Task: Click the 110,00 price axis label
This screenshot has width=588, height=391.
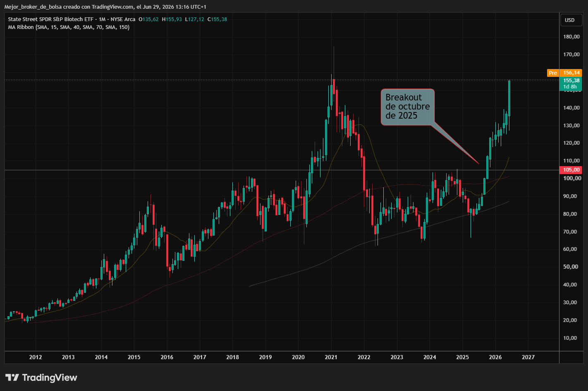Action: point(572,161)
